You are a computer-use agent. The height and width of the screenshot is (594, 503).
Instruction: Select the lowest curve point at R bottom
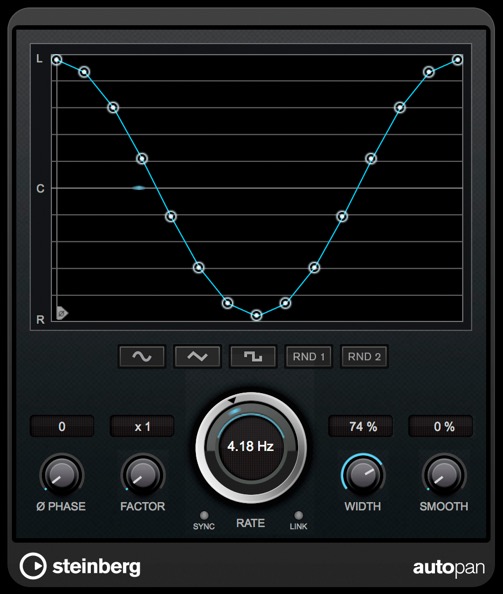click(256, 315)
